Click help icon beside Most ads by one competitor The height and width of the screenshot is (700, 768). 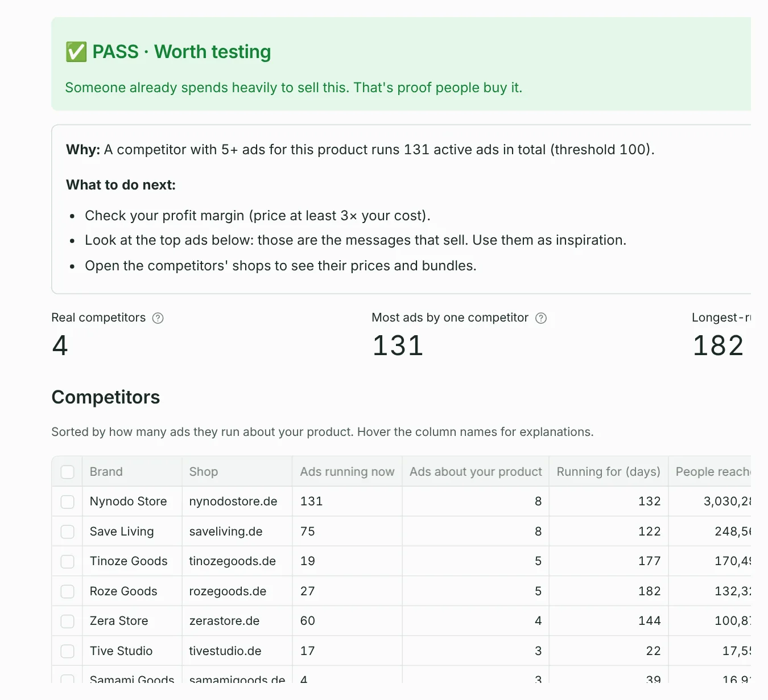[x=541, y=318]
